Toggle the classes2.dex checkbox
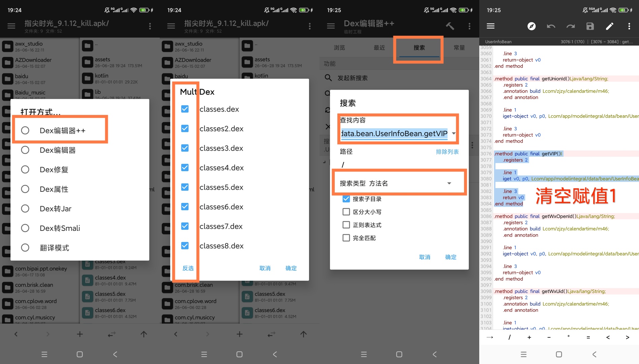The width and height of the screenshot is (639, 364). coord(185,128)
